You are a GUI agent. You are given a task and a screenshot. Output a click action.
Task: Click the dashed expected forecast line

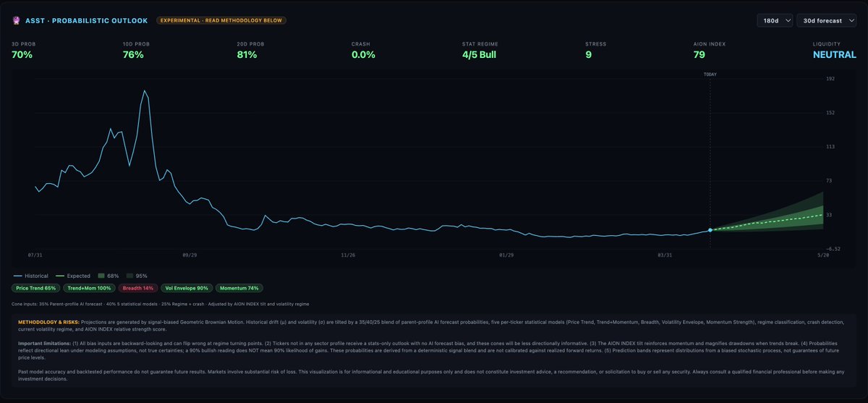767,223
